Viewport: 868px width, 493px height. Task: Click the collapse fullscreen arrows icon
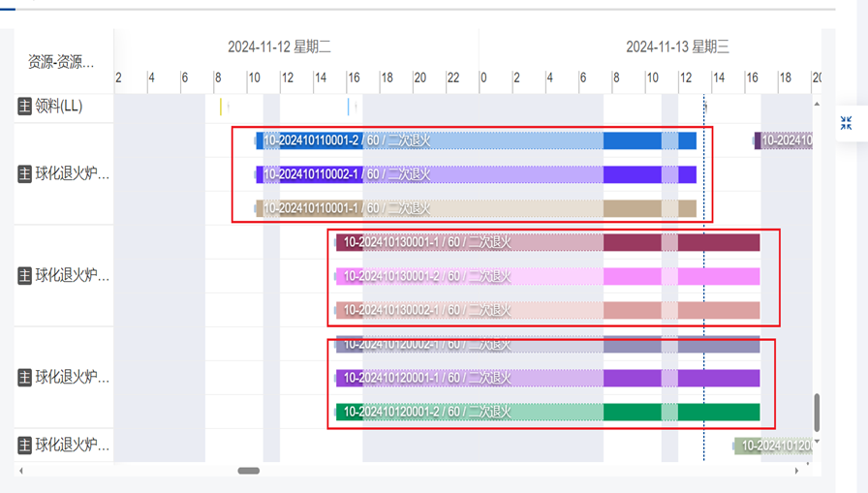[847, 124]
